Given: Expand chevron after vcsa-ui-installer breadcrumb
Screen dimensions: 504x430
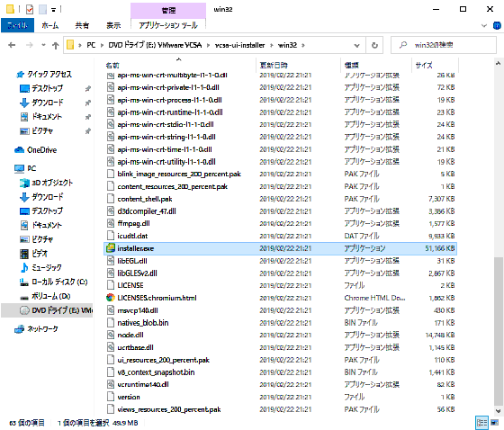Looking at the screenshot, I should (272, 45).
